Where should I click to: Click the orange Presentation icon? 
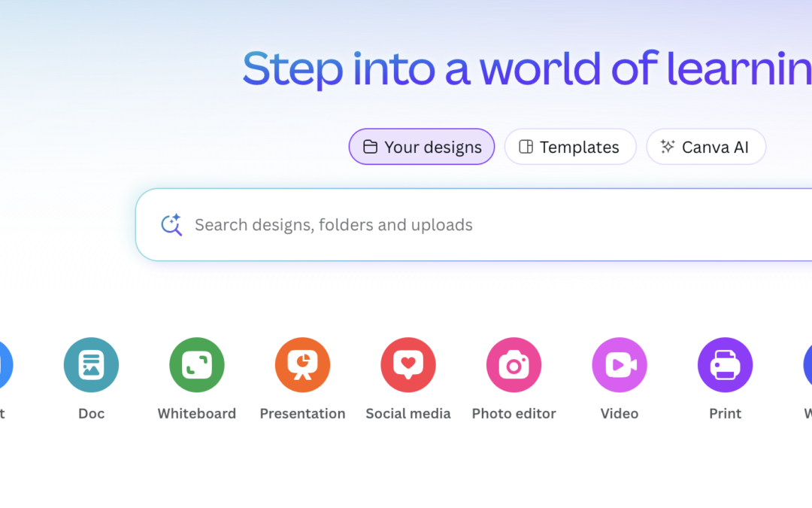point(302,365)
